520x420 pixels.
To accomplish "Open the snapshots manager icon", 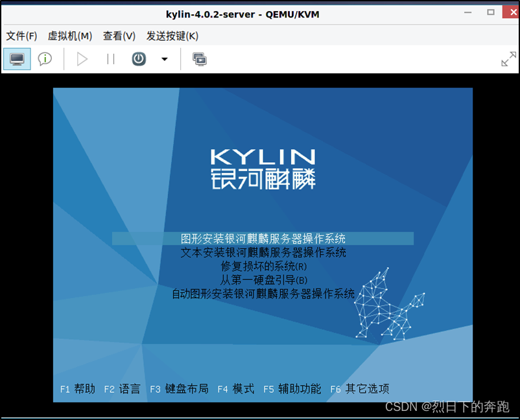I will point(200,60).
